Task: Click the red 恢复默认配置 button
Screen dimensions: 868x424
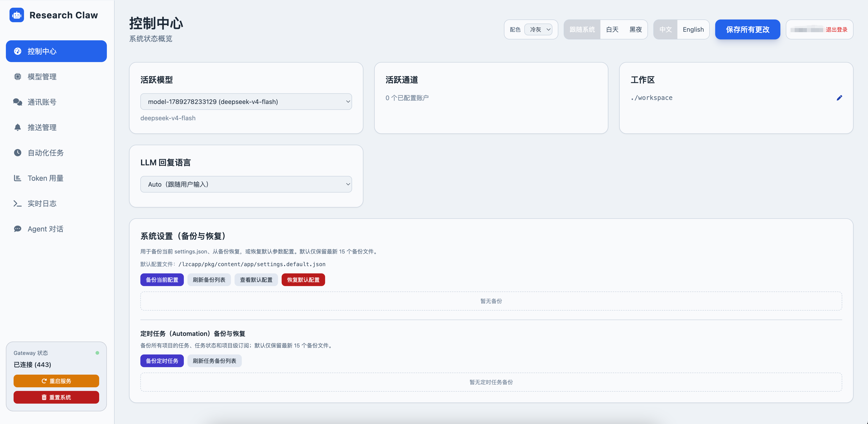Action: point(303,280)
